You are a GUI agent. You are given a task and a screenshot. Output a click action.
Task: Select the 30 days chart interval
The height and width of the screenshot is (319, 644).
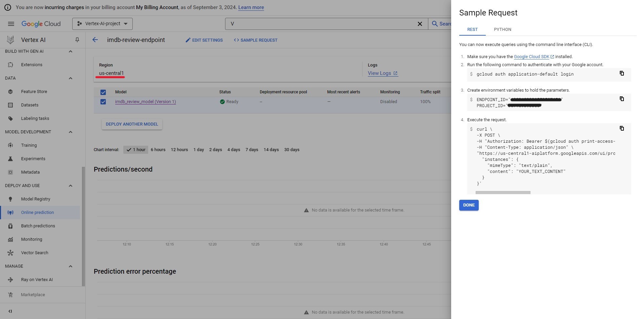click(292, 150)
